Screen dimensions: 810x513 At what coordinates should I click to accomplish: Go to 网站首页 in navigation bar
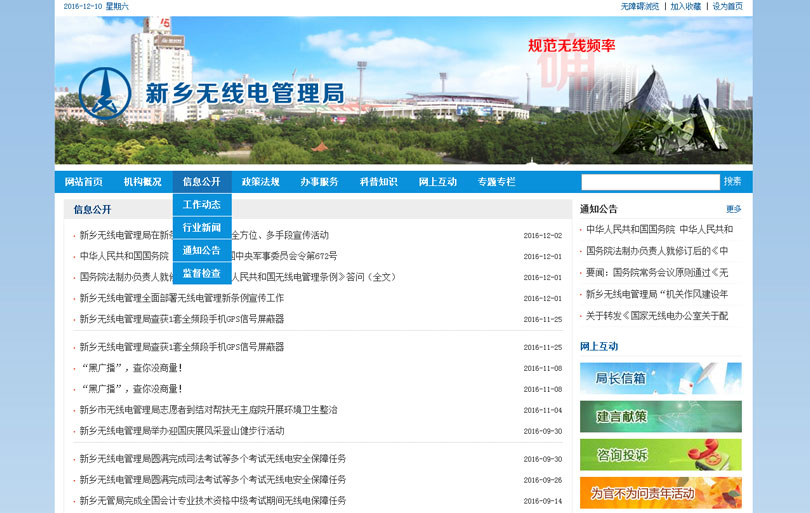[x=84, y=182]
